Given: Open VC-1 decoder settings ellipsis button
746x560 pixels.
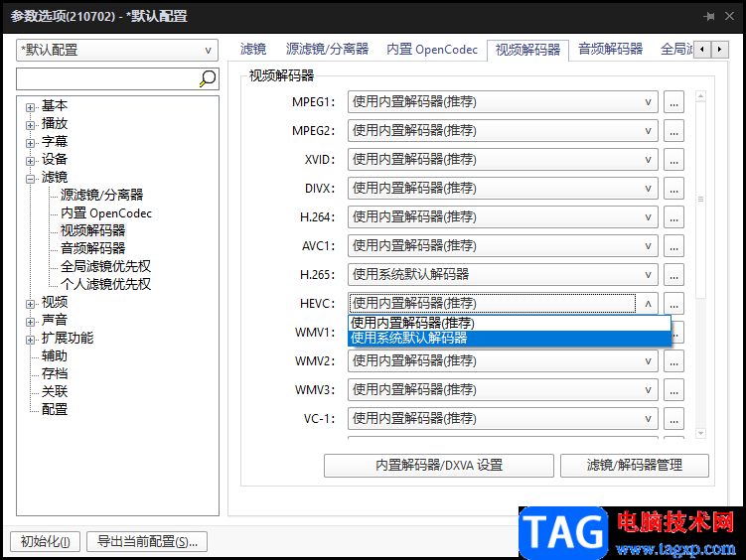Looking at the screenshot, I should click(x=673, y=418).
